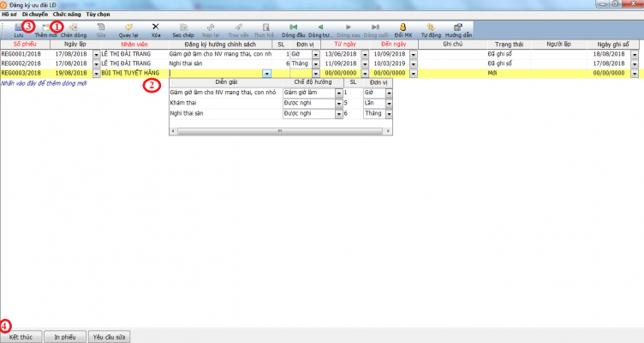Image resolution: width=644 pixels, height=343 pixels.
Task: Open the Hướng dẫn help icon
Action: (x=458, y=27)
